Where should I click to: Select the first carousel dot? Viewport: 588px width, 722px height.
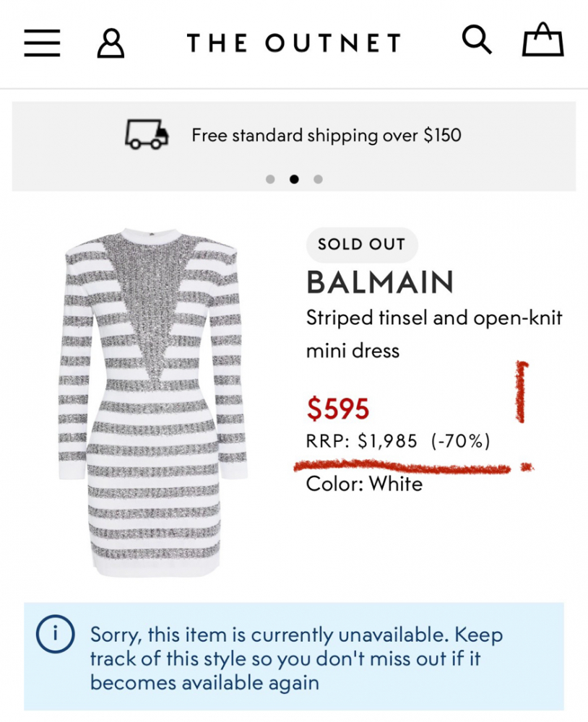tap(270, 178)
